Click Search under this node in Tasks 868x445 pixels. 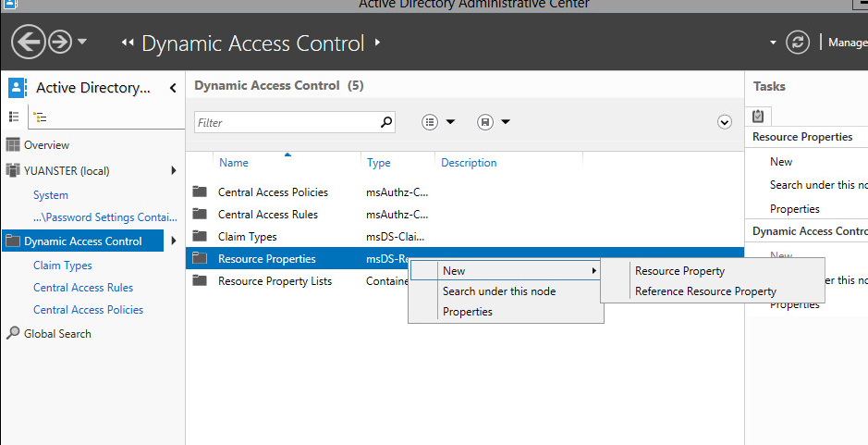[x=818, y=185]
